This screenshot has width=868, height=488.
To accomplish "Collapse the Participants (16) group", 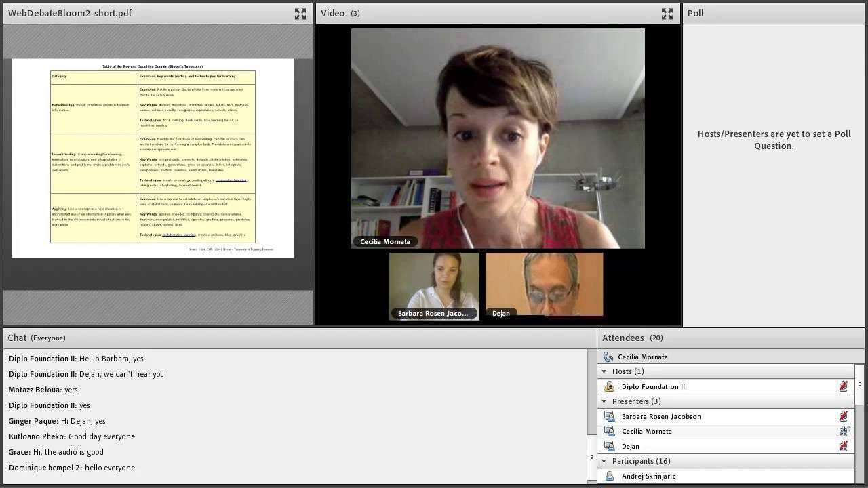I will click(604, 460).
